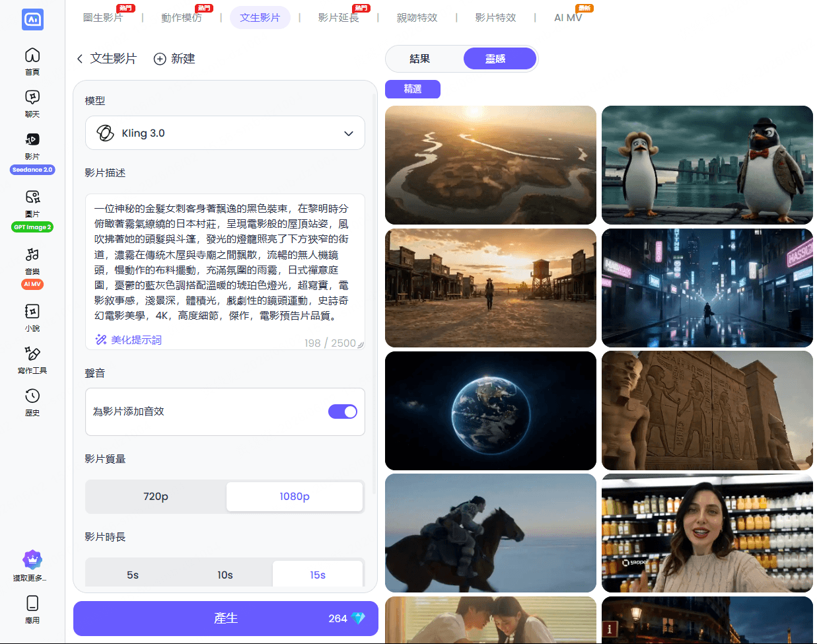The image size is (817, 644).
Task: Click the diamond credits icon
Action: coord(358,618)
